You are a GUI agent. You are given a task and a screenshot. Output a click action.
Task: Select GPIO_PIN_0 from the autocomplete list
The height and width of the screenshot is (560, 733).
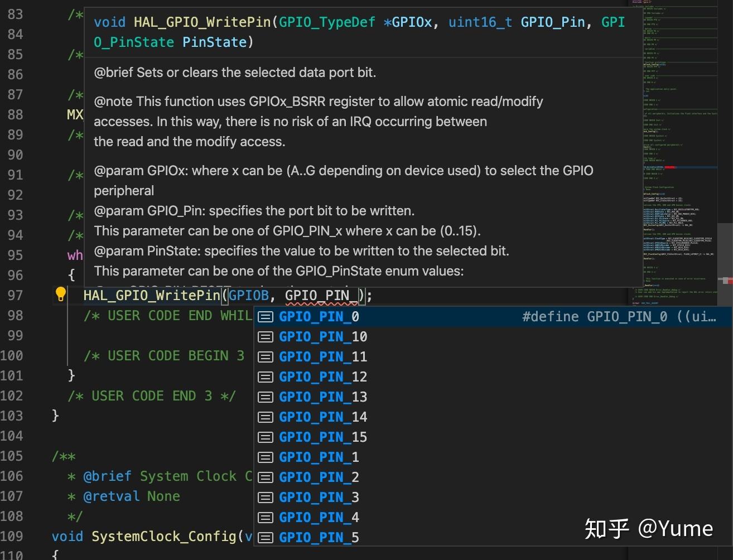coord(493,317)
